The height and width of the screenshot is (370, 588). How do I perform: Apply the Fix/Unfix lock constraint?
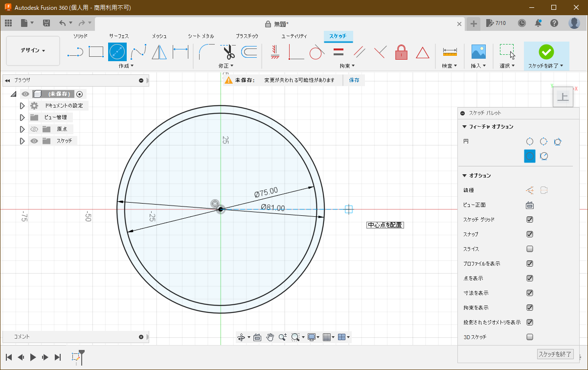(401, 51)
